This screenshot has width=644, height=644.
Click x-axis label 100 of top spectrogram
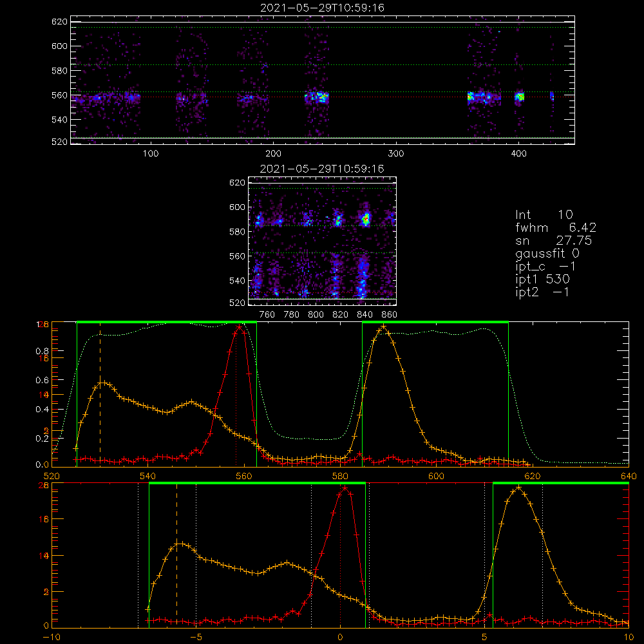pyautogui.click(x=151, y=154)
